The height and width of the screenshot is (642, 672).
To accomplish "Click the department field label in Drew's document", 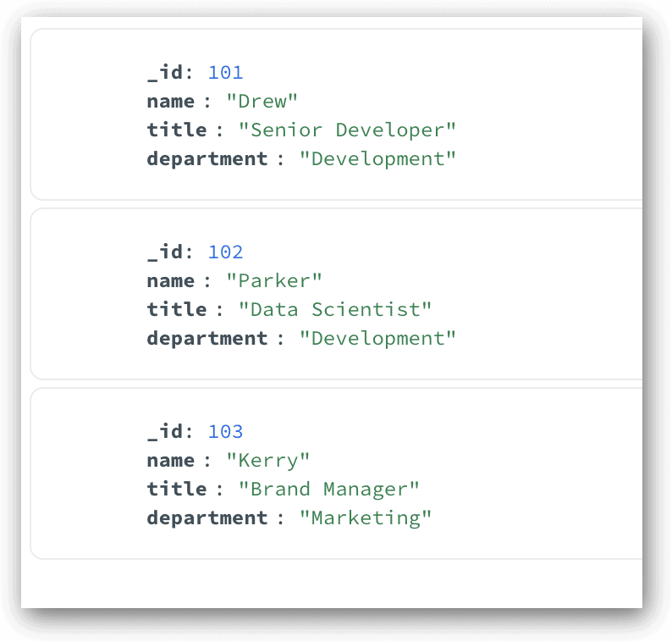I will point(207,159).
